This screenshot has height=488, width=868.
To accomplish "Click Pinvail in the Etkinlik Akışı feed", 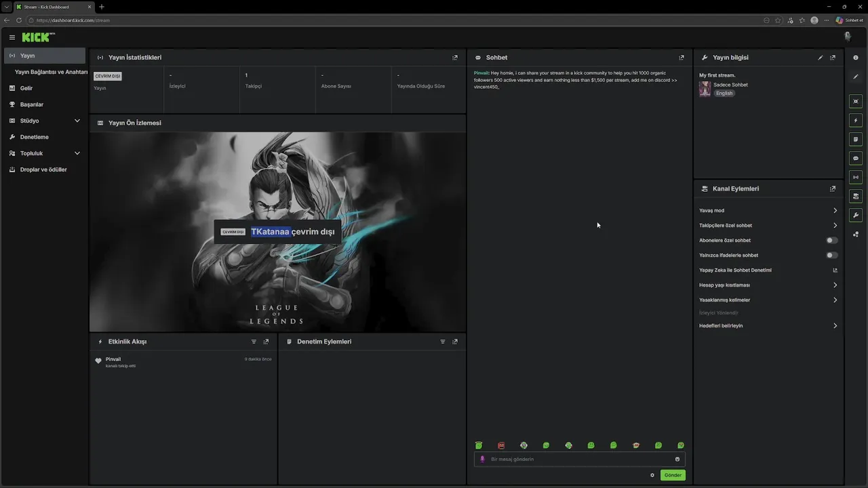I will tap(113, 359).
